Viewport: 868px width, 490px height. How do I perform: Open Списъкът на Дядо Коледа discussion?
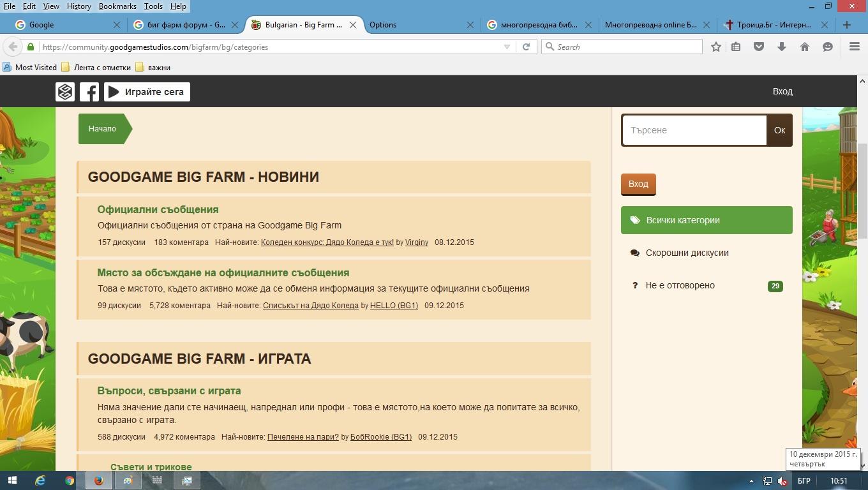pyautogui.click(x=311, y=306)
